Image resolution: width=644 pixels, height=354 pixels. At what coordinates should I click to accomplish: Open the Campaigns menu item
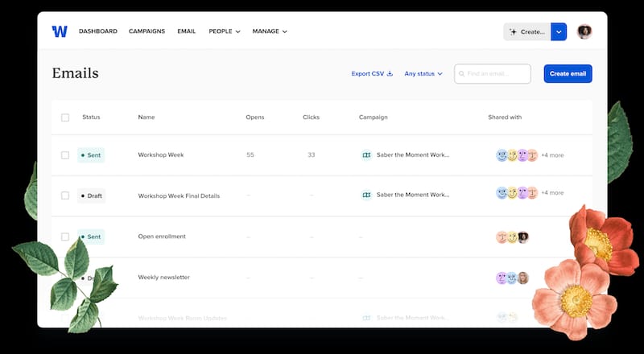(147, 31)
